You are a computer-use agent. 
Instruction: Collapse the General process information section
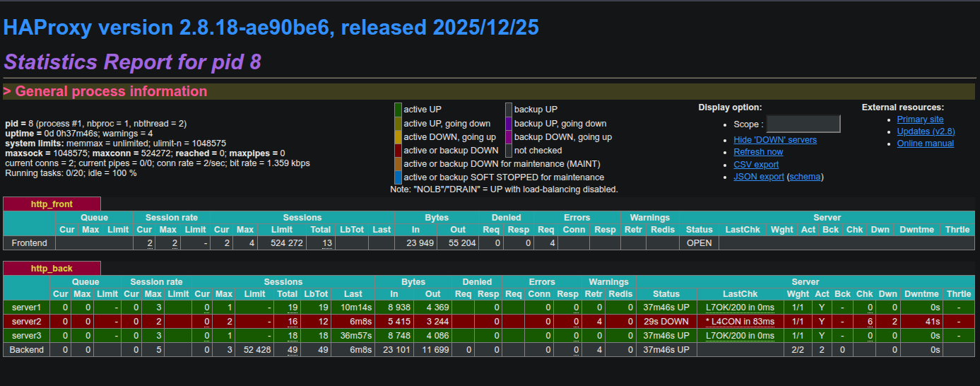(105, 91)
